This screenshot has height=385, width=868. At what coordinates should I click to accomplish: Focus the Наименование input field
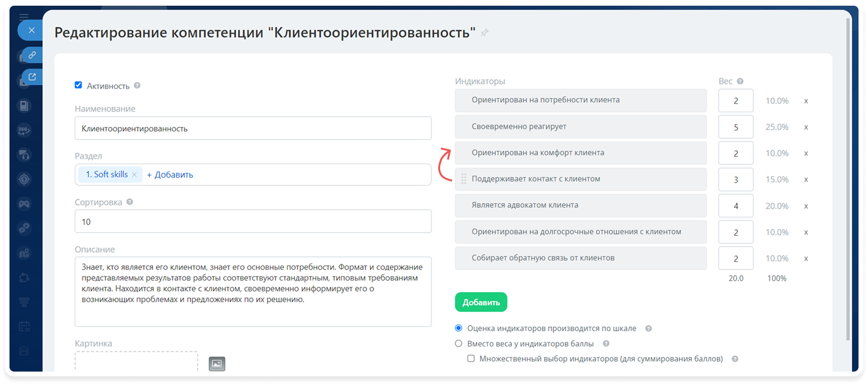[253, 128]
